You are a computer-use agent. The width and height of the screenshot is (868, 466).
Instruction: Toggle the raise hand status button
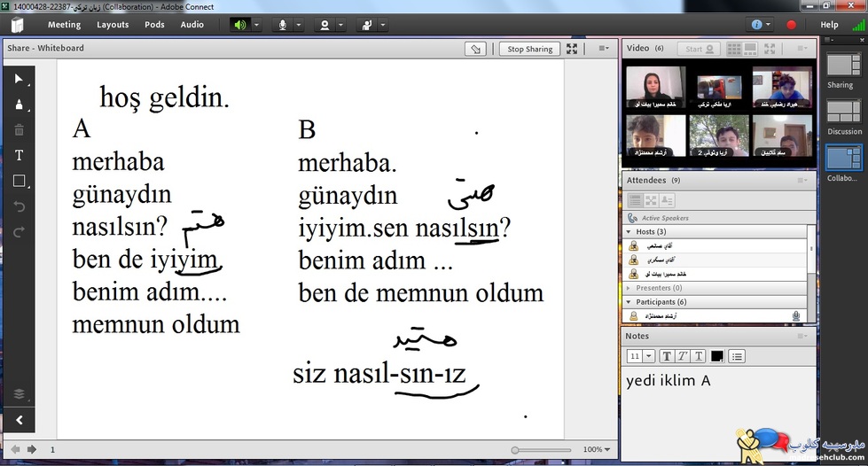tap(366, 25)
